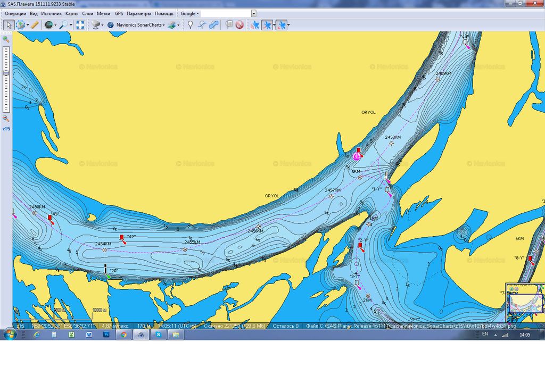
Task: Open Navionics SonarCharts map selection dropdown
Action: point(163,25)
